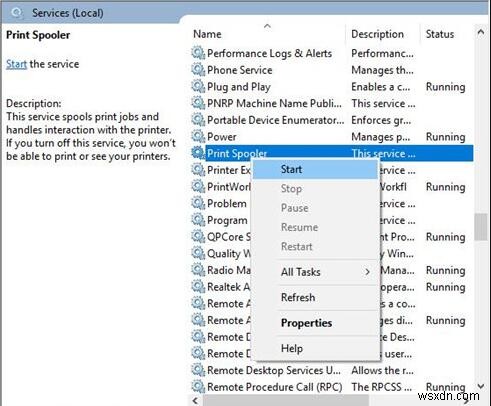491x406 pixels.
Task: Click the gear icon beside Realtek A service
Action: (198, 286)
